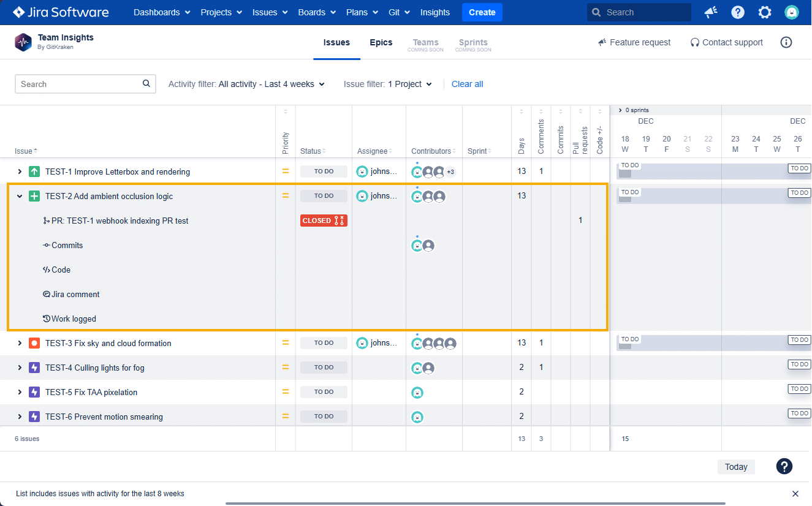812x506 pixels.
Task: Click the TEST-4 purple epic icon
Action: pyautogui.click(x=34, y=368)
